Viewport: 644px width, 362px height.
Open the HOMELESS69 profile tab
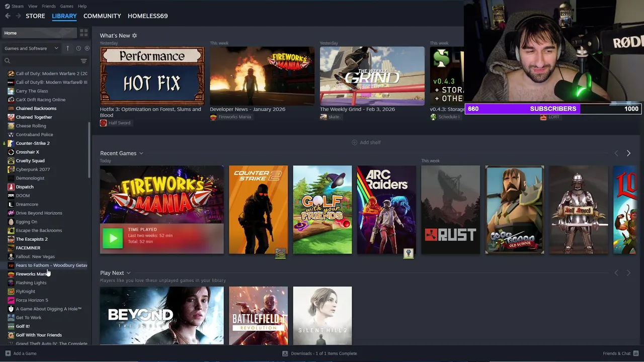147,16
